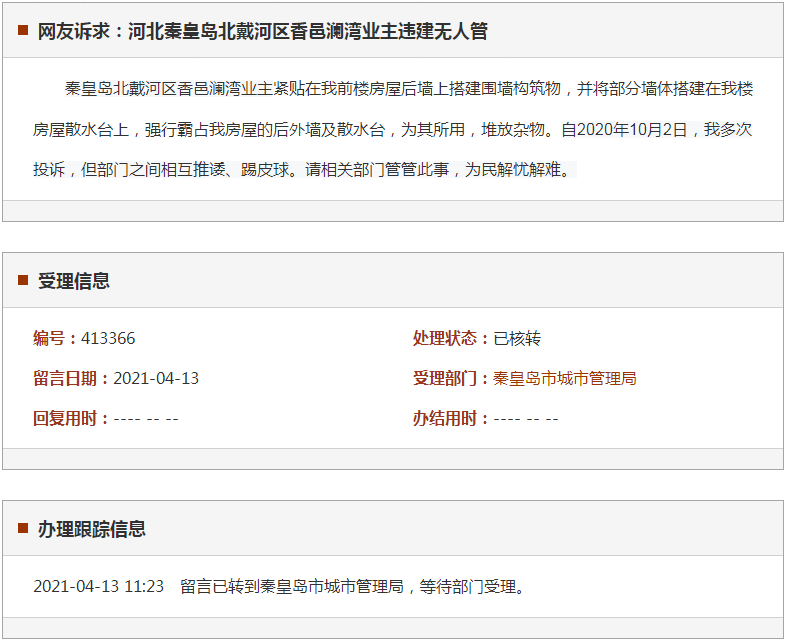The height and width of the screenshot is (641, 786).
Task: Select the 受理信息 section header
Action: pyautogui.click(x=74, y=281)
